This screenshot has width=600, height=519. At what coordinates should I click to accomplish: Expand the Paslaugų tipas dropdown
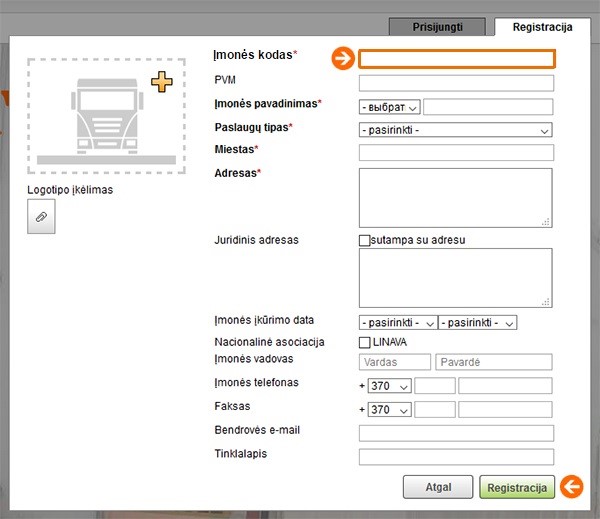456,130
